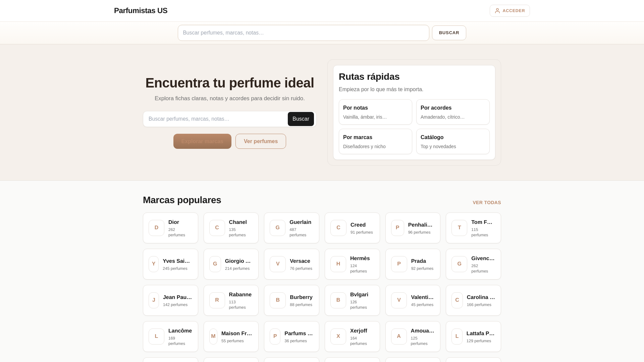Screen dimensions: 644x362
Task: Click the user icon in Acceder button
Action: tap(497, 11)
